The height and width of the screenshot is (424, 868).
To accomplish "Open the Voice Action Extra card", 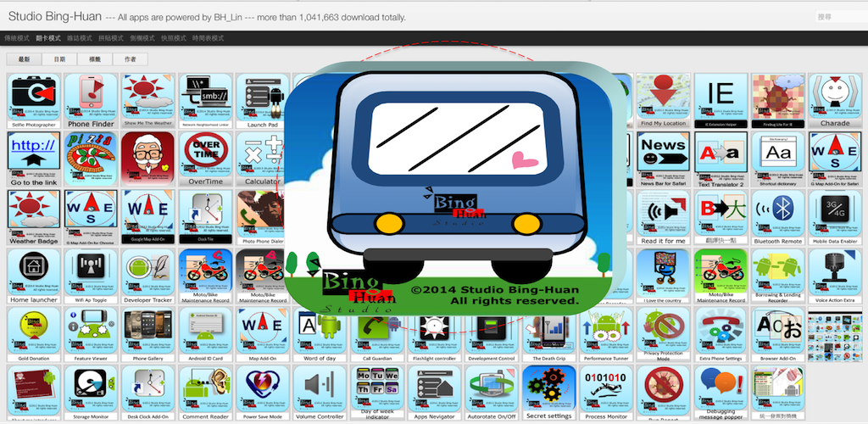I will click(835, 276).
